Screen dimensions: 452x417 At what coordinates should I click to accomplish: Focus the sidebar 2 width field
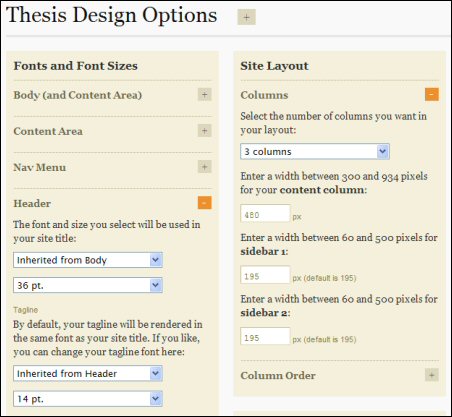(x=265, y=336)
